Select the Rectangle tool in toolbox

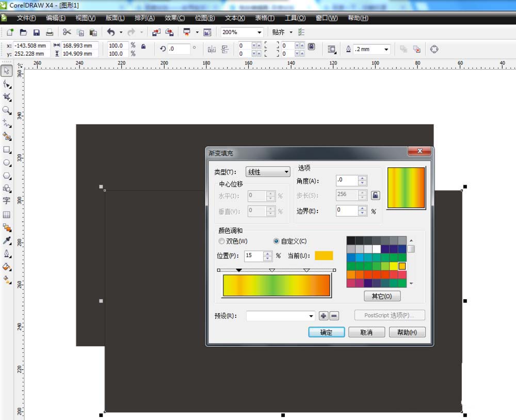[x=7, y=150]
